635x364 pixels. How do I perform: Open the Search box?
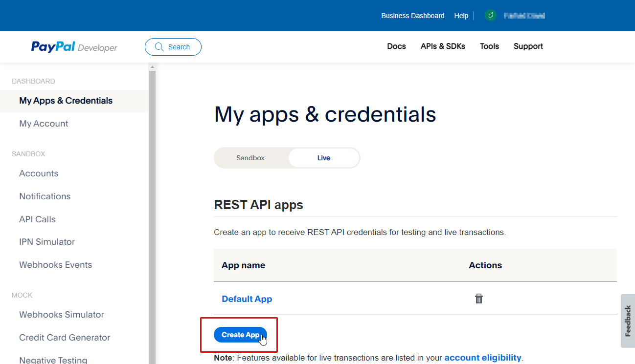click(173, 47)
